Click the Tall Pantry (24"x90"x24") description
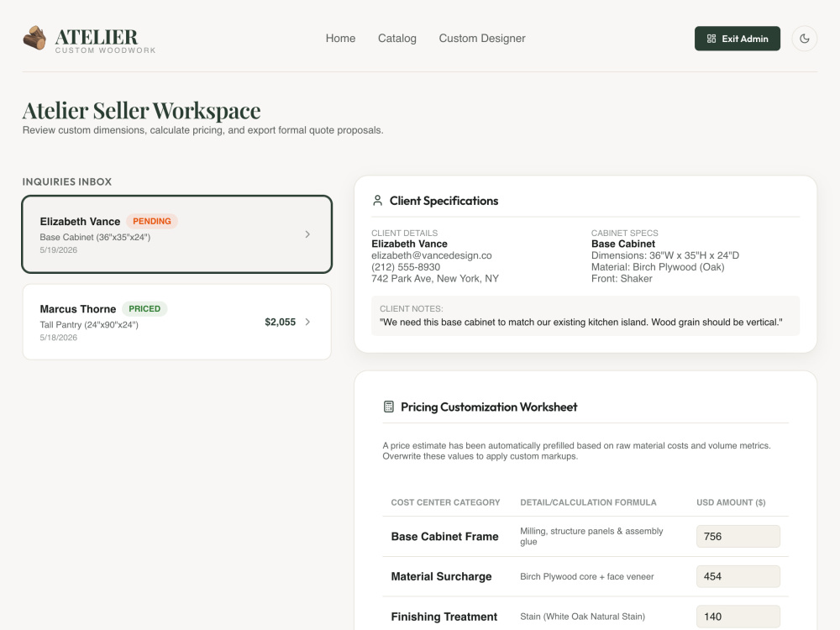The height and width of the screenshot is (630, 840). (x=89, y=324)
